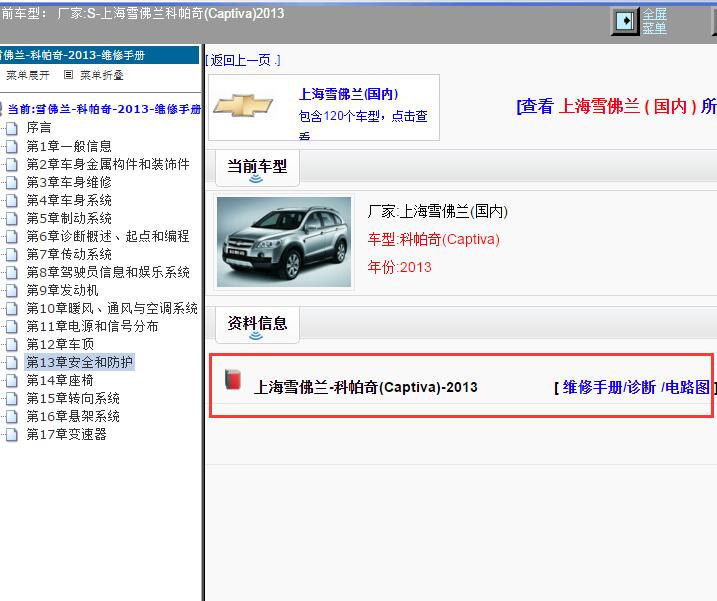Click the Captiva car photo
Viewport: 717px width, 601px height.
[284, 242]
